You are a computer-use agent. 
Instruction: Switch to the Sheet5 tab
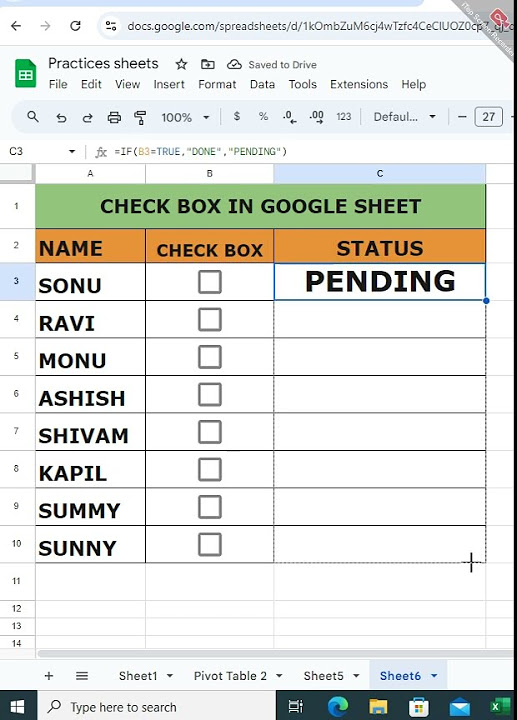tap(323, 676)
